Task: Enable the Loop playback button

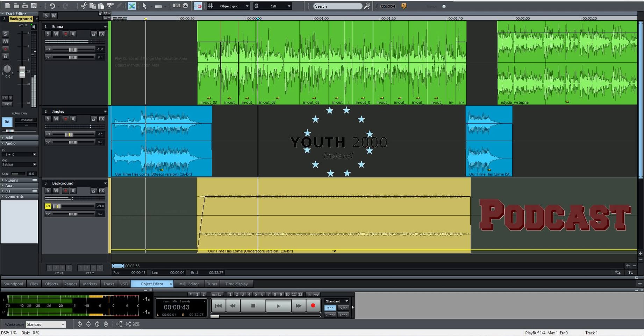Action: click(344, 315)
